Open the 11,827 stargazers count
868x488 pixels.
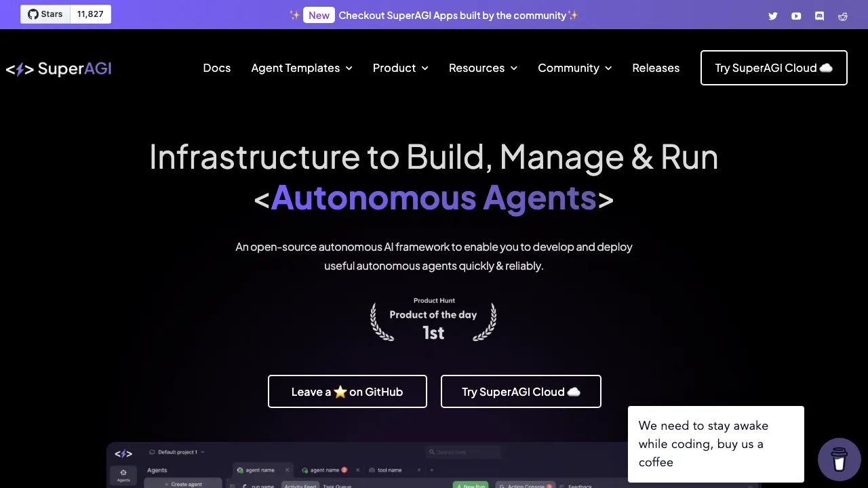(90, 14)
